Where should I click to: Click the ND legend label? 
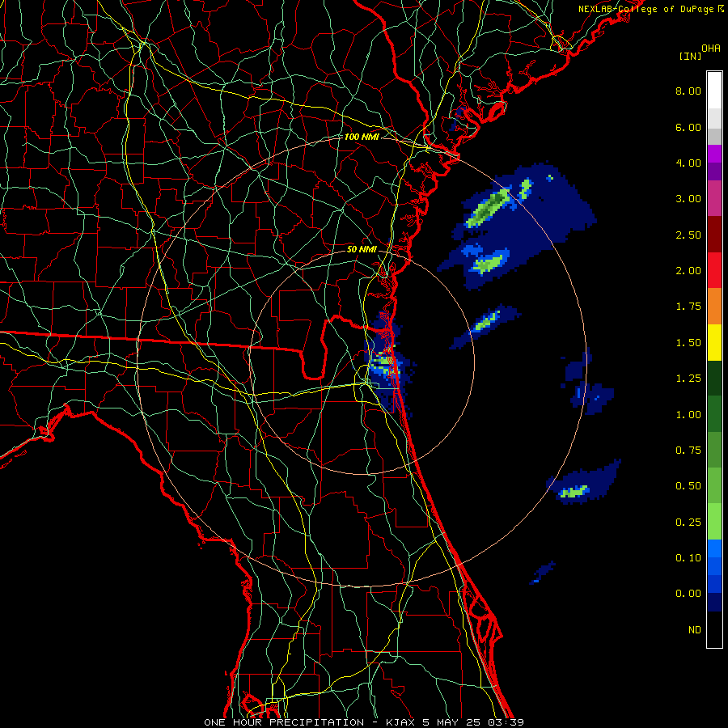pyautogui.click(x=695, y=630)
